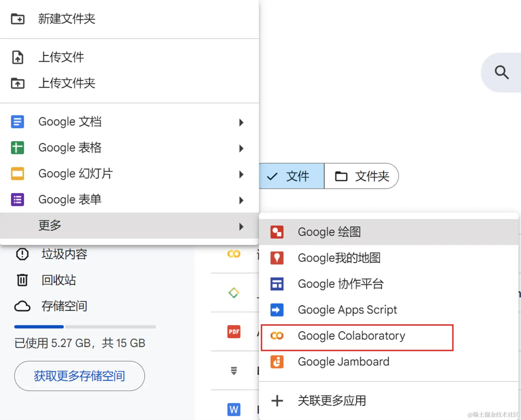Screen dimensions: 521x420
Task: Open 垃圾内容 in the sidebar
Action: 64,254
